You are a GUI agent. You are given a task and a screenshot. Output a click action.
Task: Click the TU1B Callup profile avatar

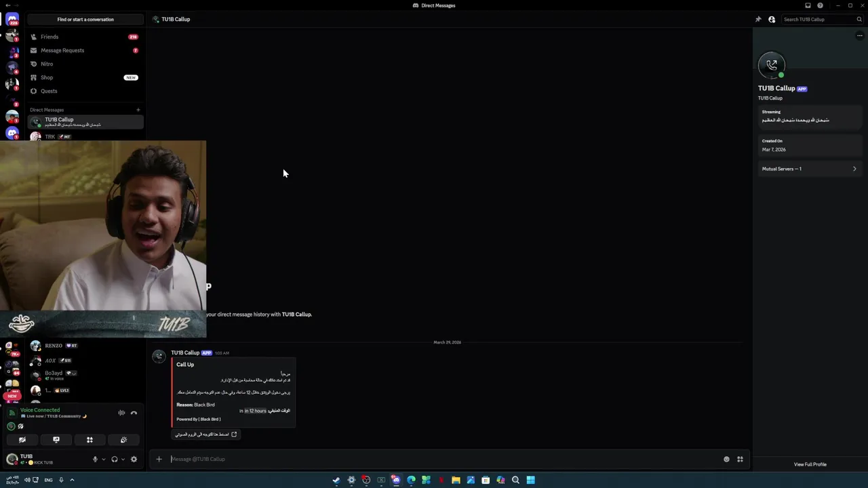[772, 65]
